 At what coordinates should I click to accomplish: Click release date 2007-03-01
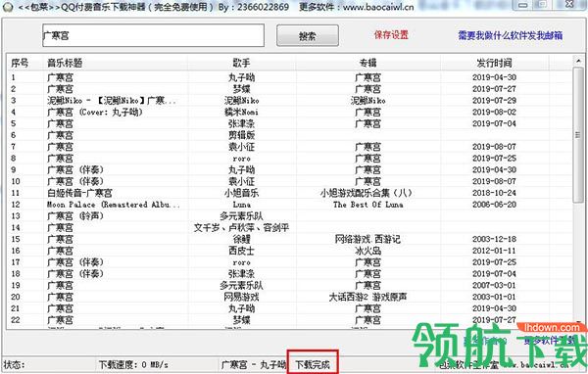coord(494,286)
